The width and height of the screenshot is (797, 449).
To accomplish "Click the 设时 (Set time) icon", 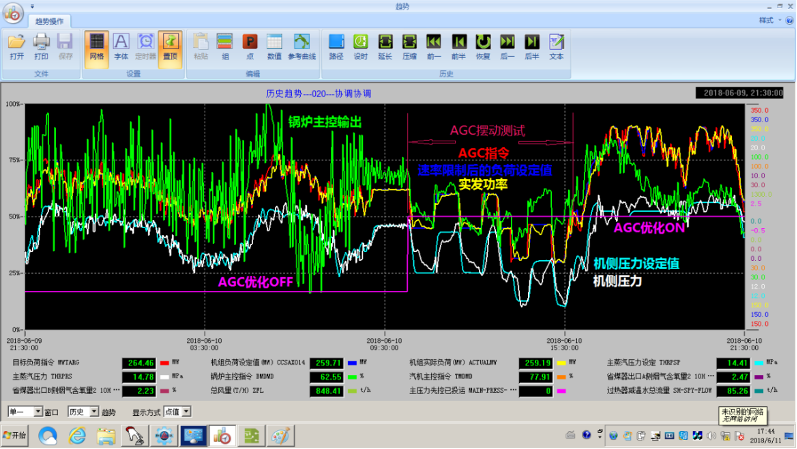I will pyautogui.click(x=360, y=46).
